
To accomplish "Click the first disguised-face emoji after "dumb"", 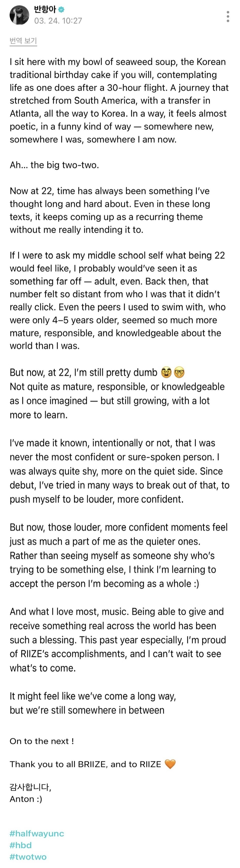I will (x=166, y=372).
